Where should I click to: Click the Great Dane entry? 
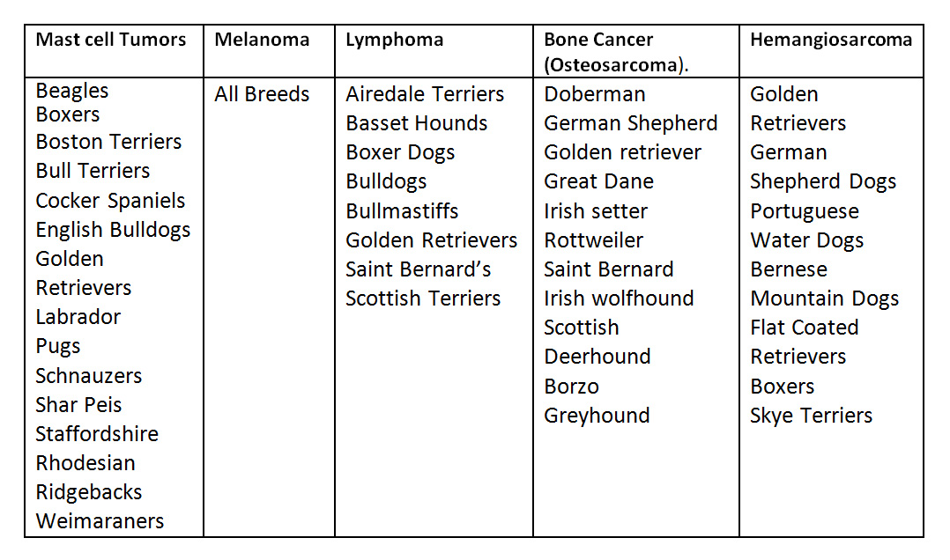(x=598, y=181)
